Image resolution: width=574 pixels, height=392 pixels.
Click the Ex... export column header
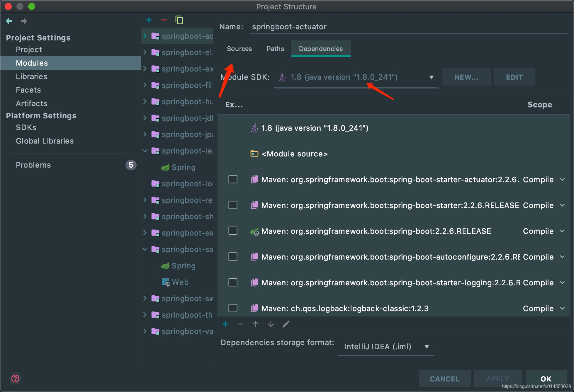pos(234,105)
